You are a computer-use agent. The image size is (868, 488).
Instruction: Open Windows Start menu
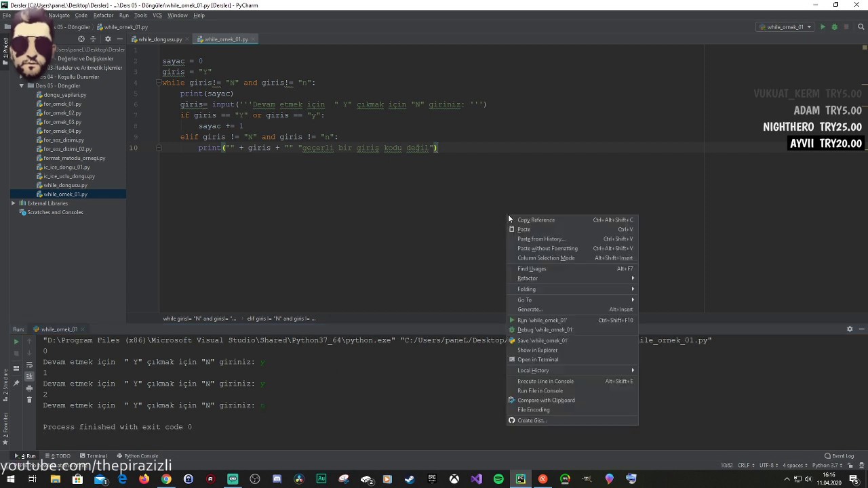pos(10,479)
